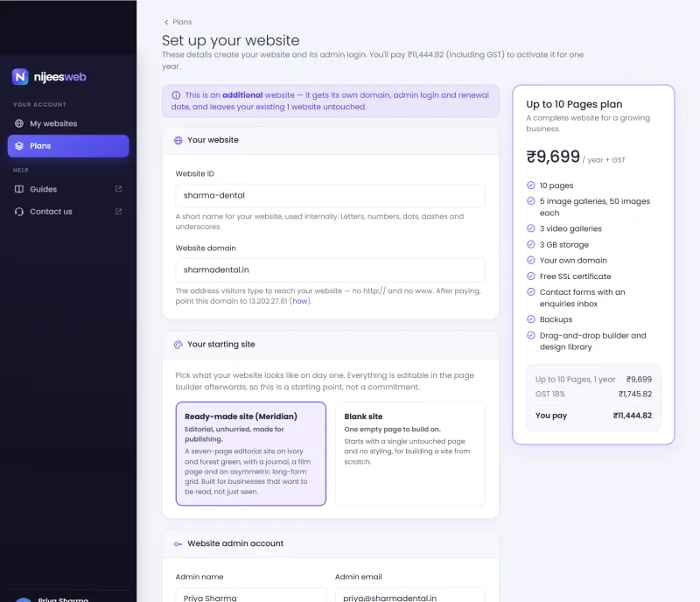Click the nijeesweb logo icon
The height and width of the screenshot is (602, 700).
pyautogui.click(x=20, y=77)
